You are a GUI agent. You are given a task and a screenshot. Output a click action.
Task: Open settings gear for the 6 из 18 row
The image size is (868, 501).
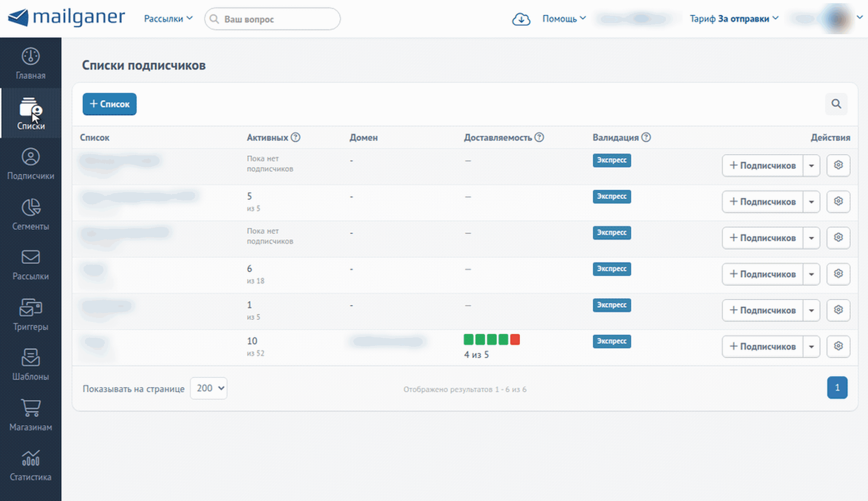tap(838, 274)
